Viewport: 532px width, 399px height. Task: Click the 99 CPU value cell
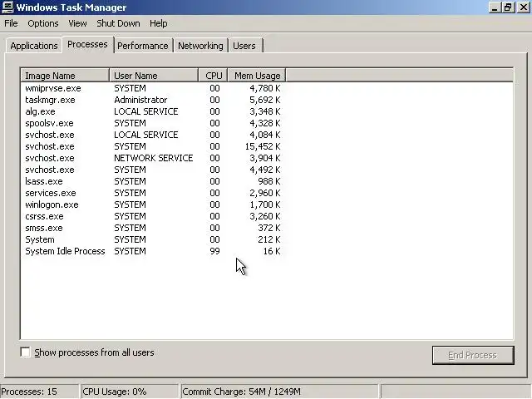(214, 251)
